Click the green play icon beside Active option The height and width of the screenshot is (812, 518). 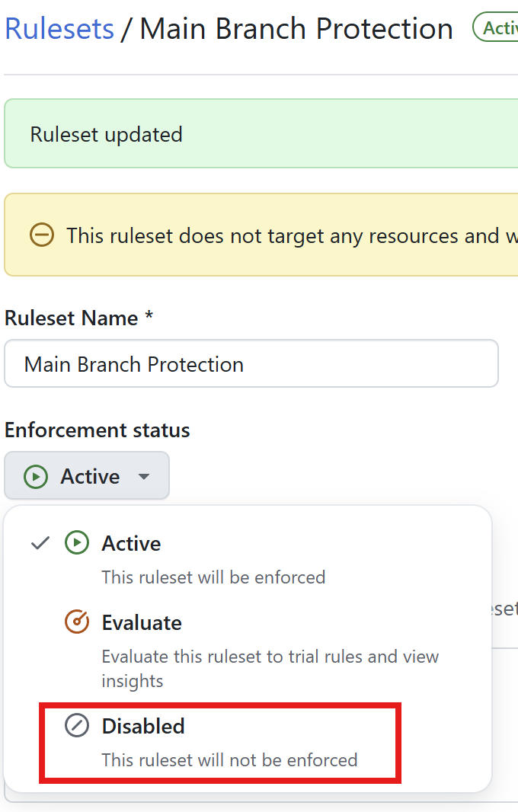point(76,542)
